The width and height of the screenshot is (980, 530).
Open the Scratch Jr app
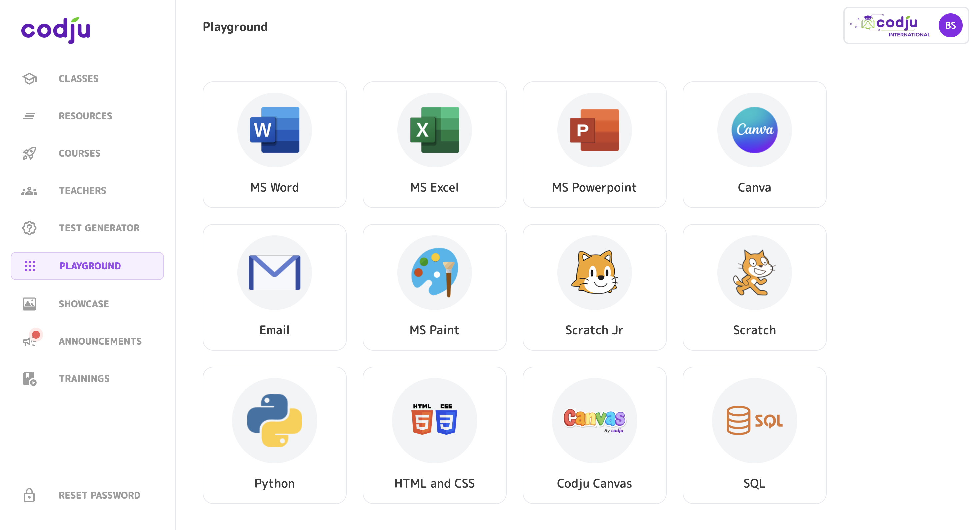(594, 288)
